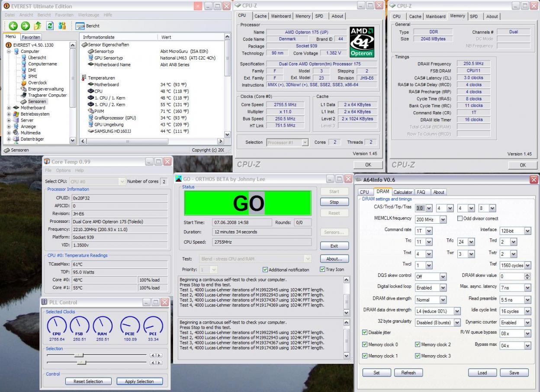
Task: Open Options menu in Core Temp
Action: click(63, 170)
